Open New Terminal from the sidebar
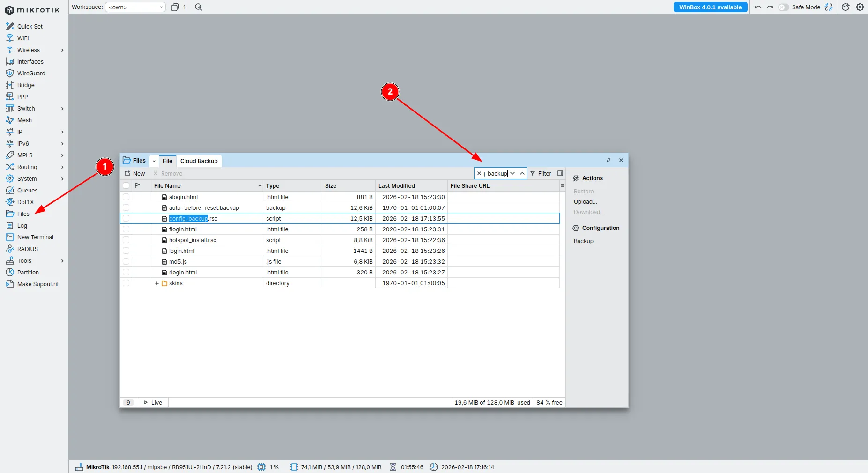The image size is (868, 473). point(35,237)
